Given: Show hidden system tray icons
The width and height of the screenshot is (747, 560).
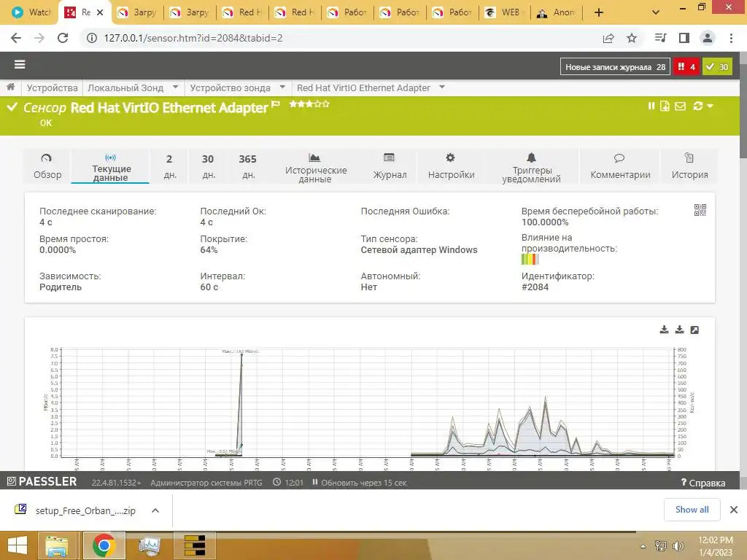Looking at the screenshot, I should 643,546.
